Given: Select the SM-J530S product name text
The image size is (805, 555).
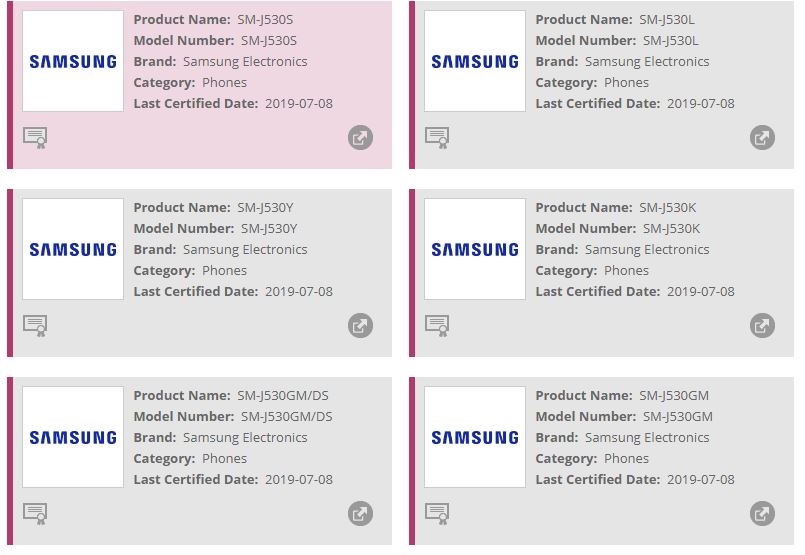Looking at the screenshot, I should [x=265, y=20].
